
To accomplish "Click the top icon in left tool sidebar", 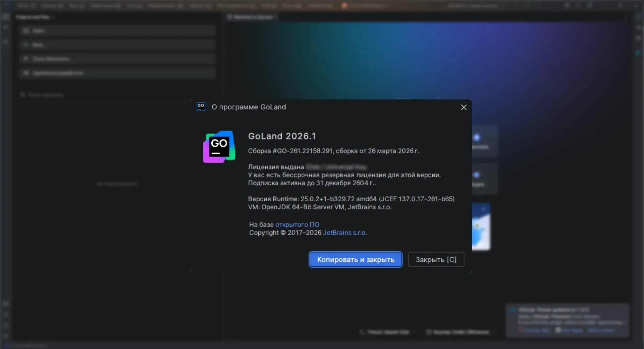I will pos(6,16).
